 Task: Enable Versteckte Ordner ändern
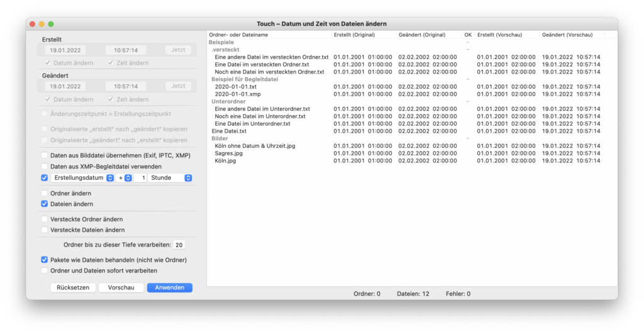pyautogui.click(x=45, y=219)
